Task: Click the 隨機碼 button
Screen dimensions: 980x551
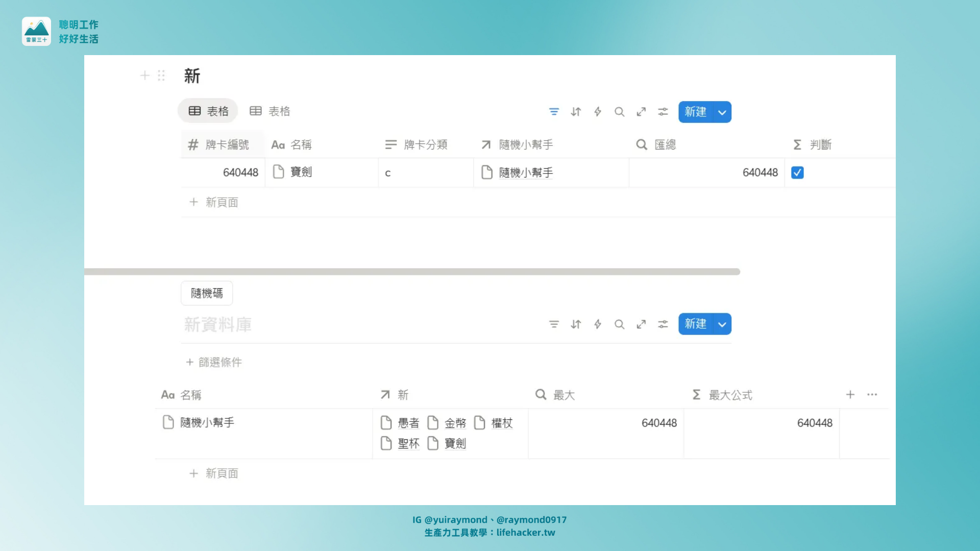Action: tap(207, 293)
